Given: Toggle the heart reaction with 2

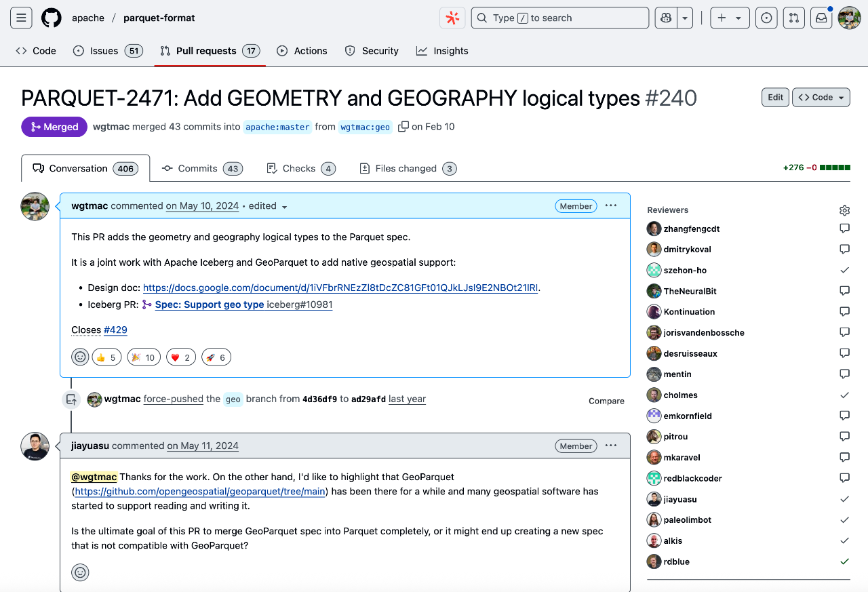Looking at the screenshot, I should click(180, 357).
